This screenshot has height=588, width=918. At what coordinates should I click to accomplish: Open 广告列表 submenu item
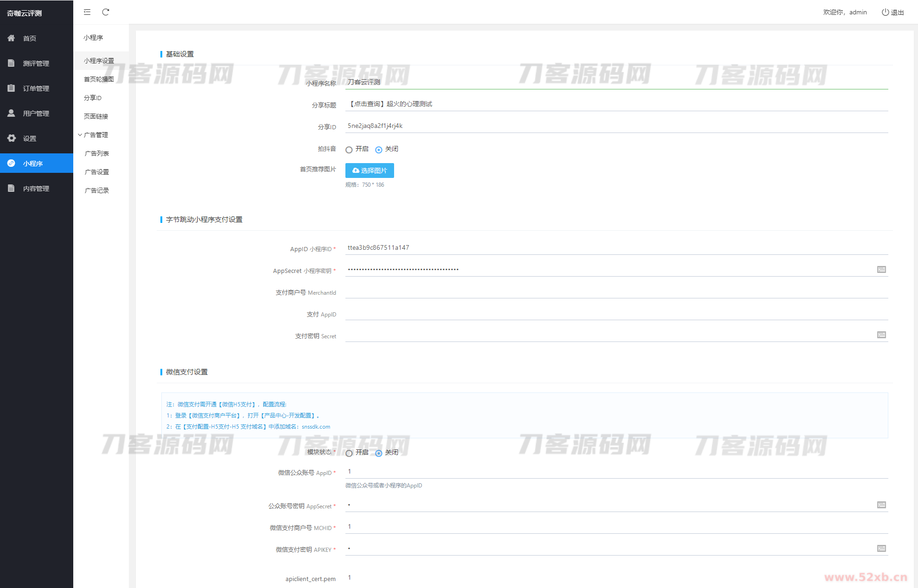pyautogui.click(x=97, y=153)
